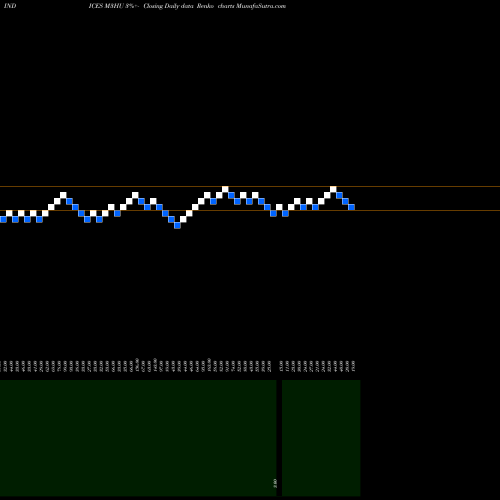Click the lowest blue Renko brick on chart

[177, 225]
